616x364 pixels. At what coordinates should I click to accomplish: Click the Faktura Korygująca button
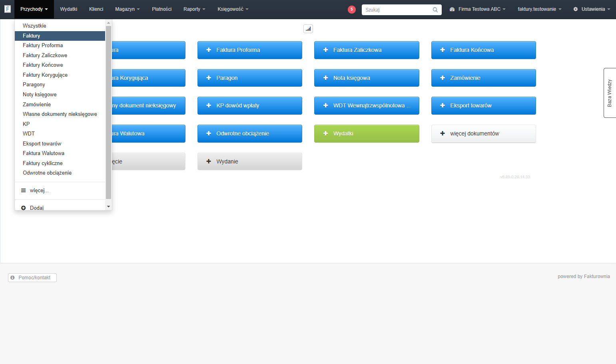(149, 78)
